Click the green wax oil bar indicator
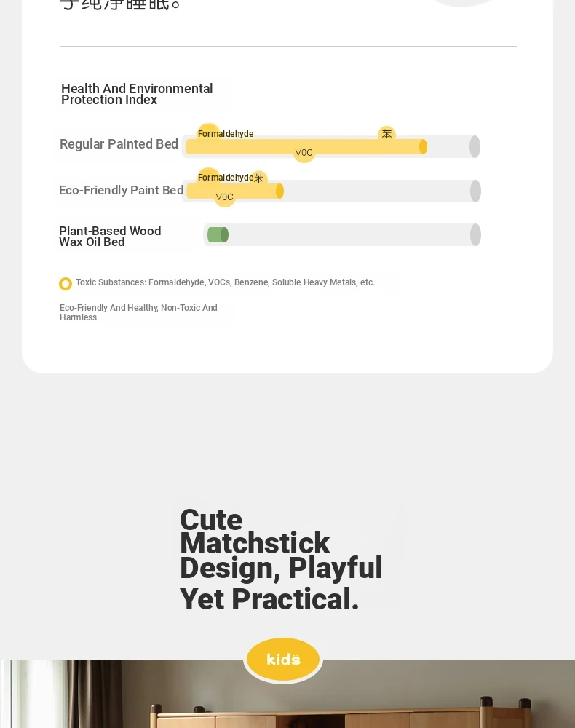The image size is (575, 728). point(218,235)
